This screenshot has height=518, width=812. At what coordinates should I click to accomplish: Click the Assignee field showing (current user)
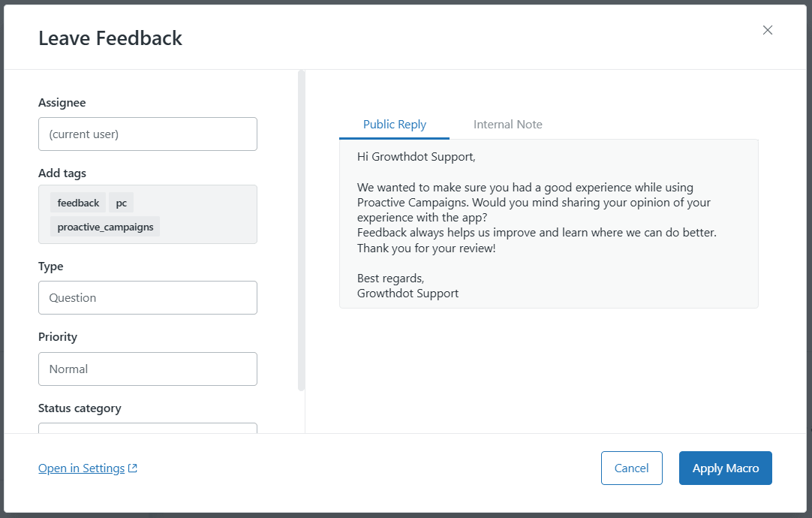[x=147, y=134]
